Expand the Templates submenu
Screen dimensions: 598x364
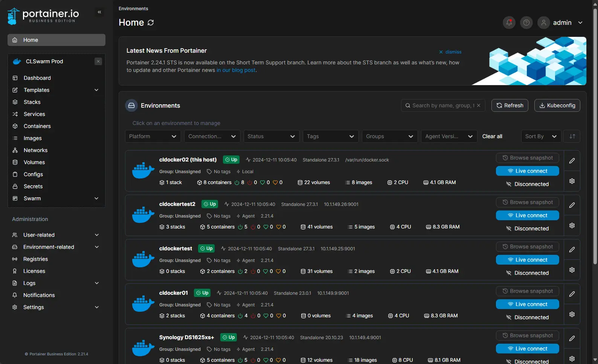pyautogui.click(x=96, y=90)
